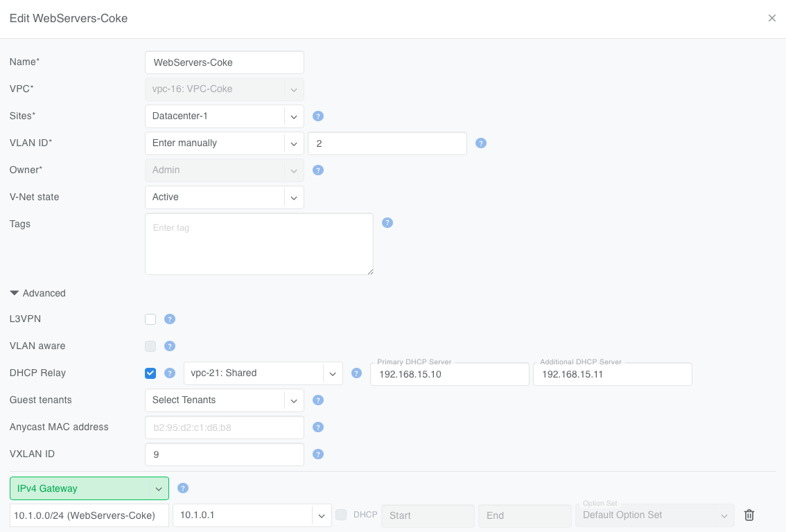This screenshot has height=532, width=786.
Task: Open the Select Tenants dropdown
Action: [x=224, y=400]
